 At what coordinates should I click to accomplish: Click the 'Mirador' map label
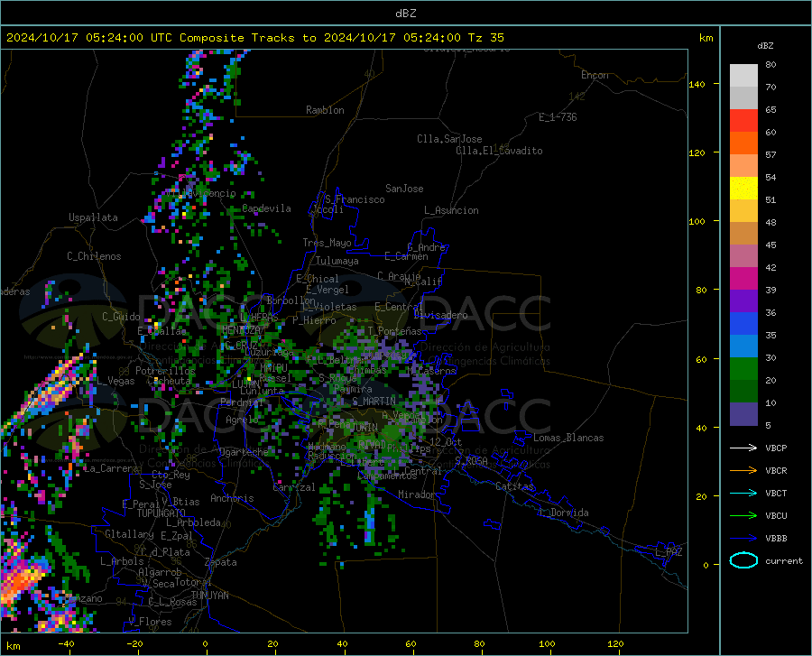pos(416,494)
